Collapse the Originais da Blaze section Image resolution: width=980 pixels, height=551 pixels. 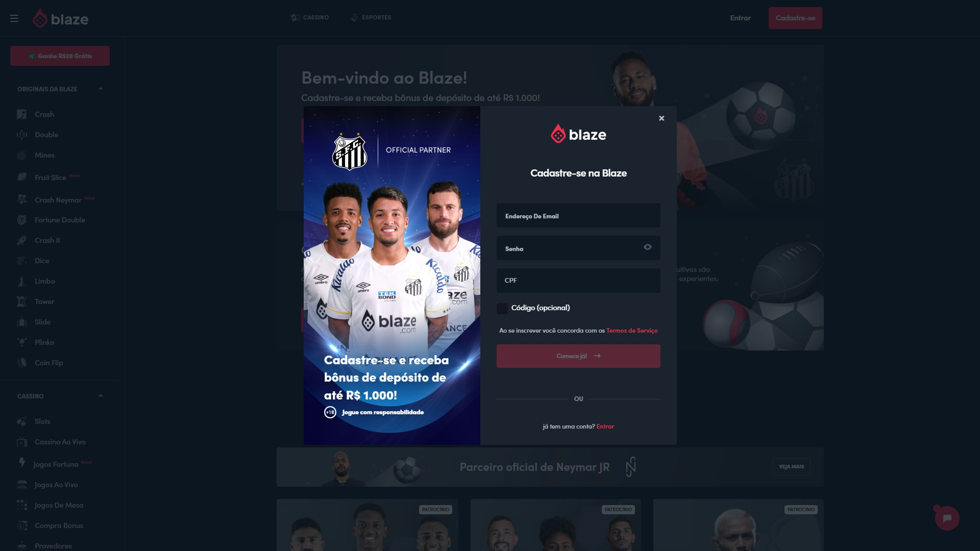[100, 88]
